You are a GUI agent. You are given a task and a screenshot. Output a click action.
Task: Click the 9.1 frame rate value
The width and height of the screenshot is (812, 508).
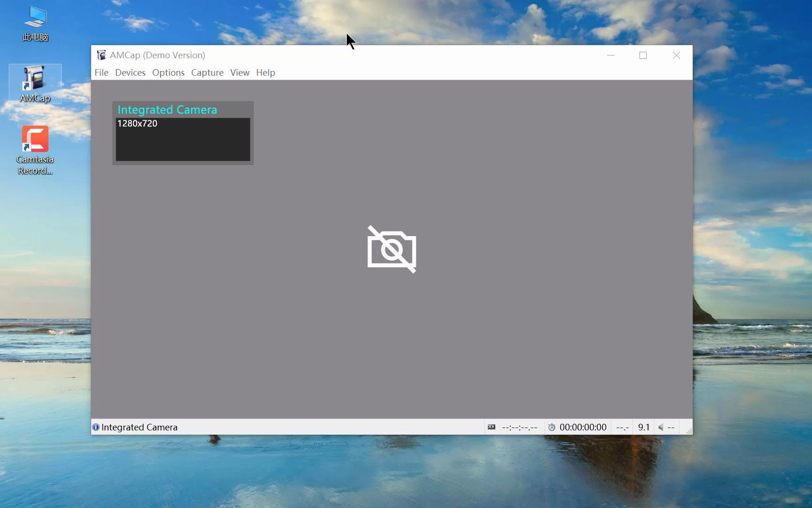(644, 427)
